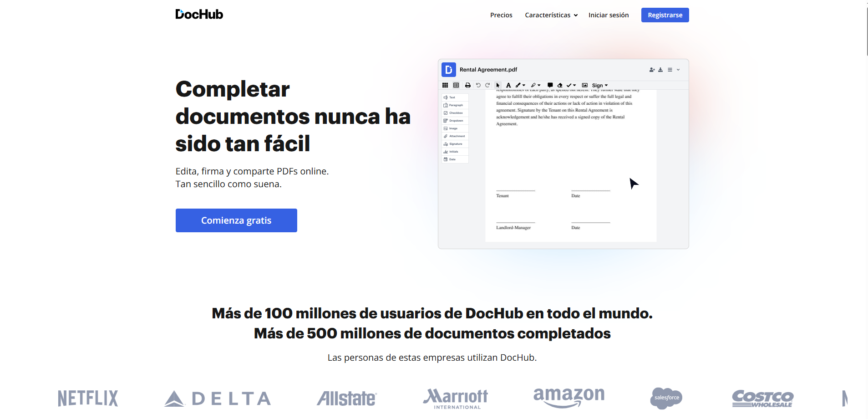Select the comment bubble tool
Image resolution: width=868 pixels, height=419 pixels.
[550, 85]
